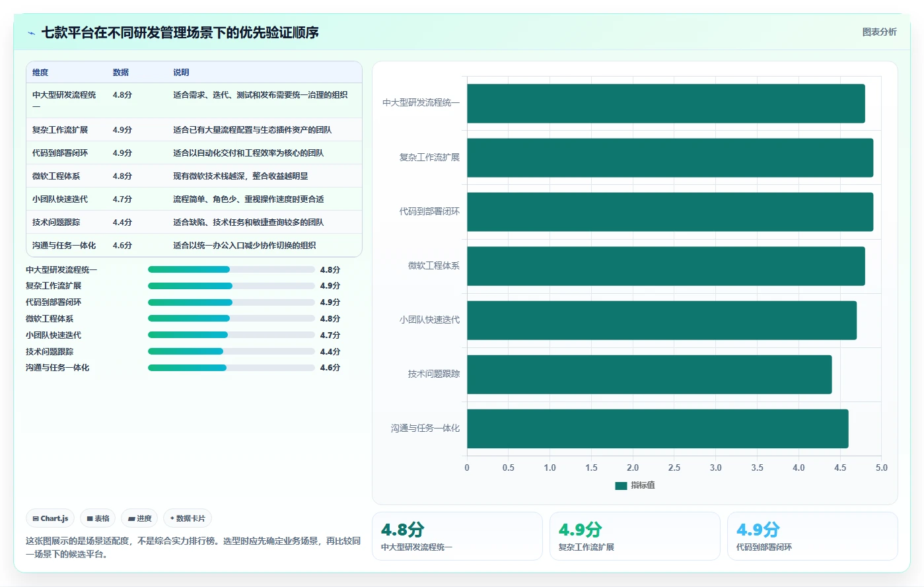The image size is (924, 587).
Task: Click the title icon before 七款平台
Action: tap(31, 33)
